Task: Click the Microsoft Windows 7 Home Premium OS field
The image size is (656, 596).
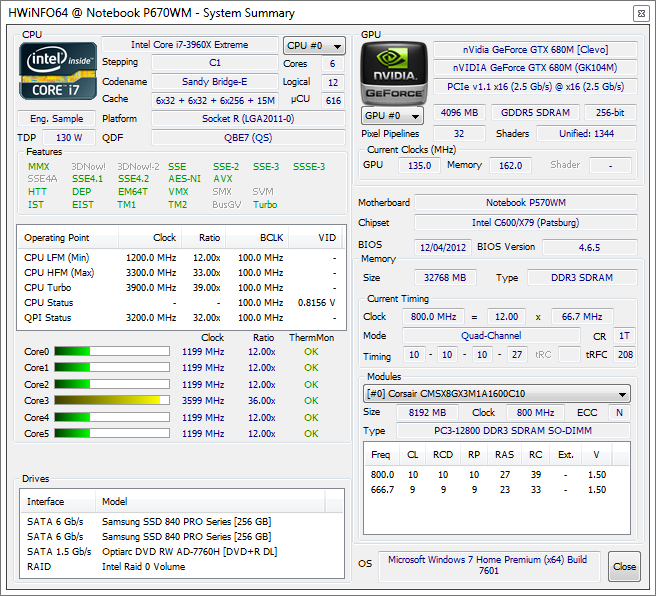Action: pos(489,565)
